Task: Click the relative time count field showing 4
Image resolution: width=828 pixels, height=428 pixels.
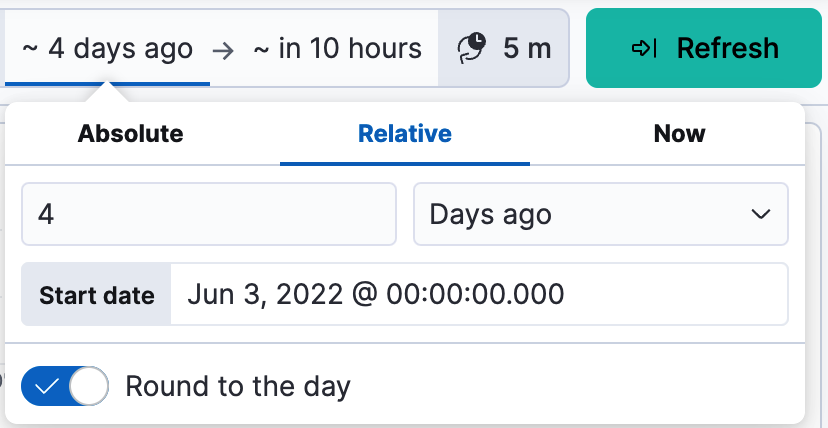Action: click(208, 214)
